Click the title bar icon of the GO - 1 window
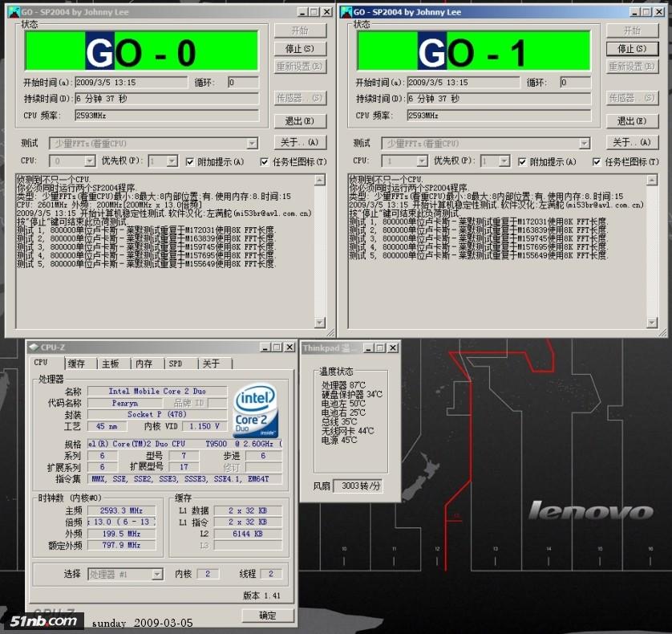The width and height of the screenshot is (672, 634). coord(345,12)
